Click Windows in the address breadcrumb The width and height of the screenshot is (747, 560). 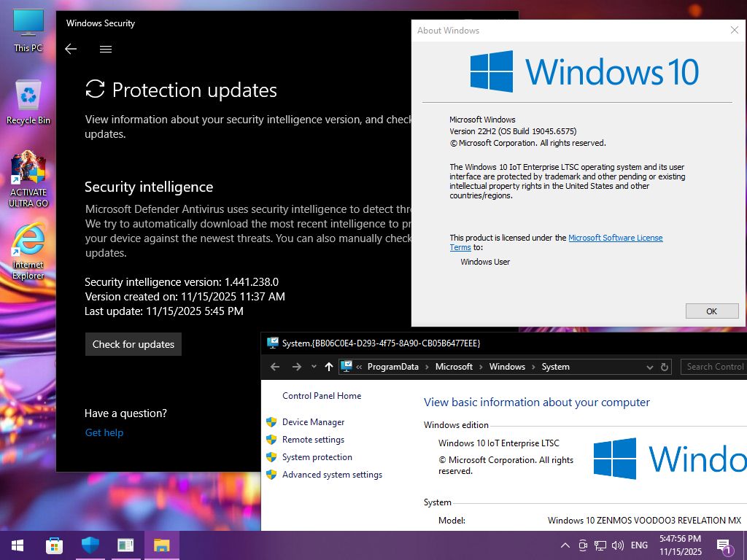pos(507,367)
